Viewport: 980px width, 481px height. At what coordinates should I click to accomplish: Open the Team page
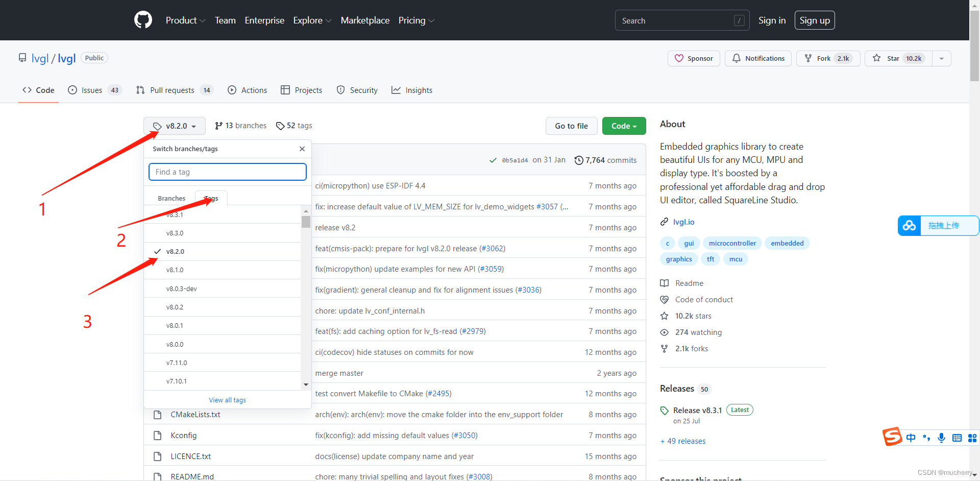tap(225, 20)
